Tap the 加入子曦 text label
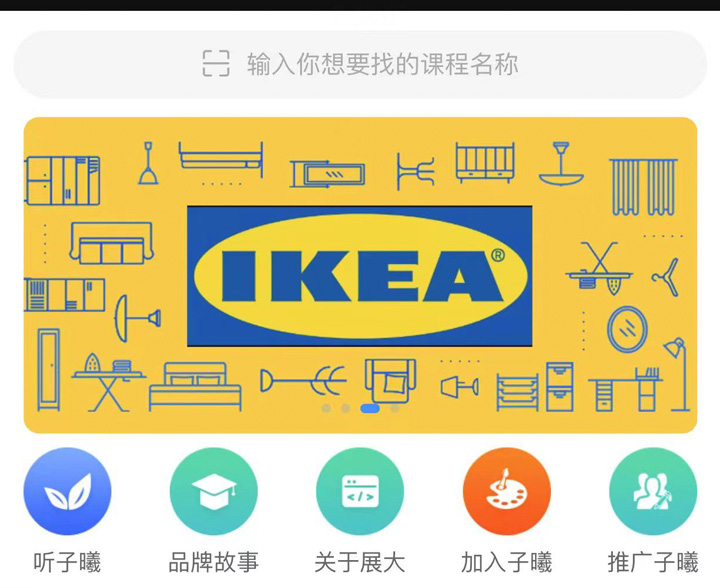The width and height of the screenshot is (720, 588). pyautogui.click(x=506, y=562)
